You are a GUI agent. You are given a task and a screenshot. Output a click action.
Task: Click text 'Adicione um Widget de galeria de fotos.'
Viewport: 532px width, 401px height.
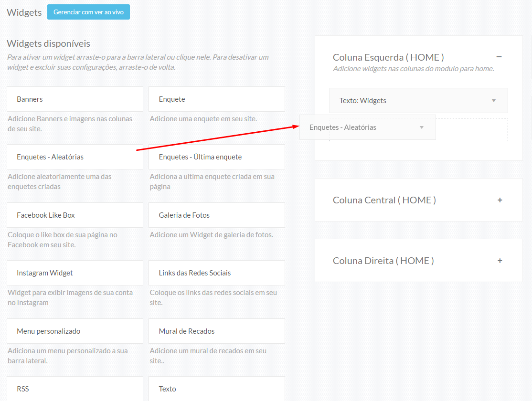pyautogui.click(x=212, y=235)
